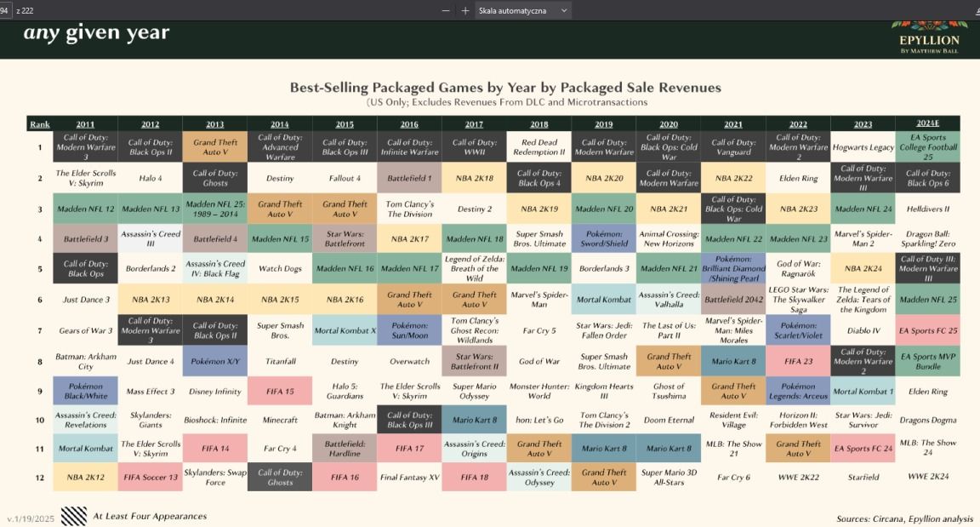Open the Skala automatyczna zoom dropdown
Image resolution: width=980 pixels, height=527 pixels.
coord(522,10)
